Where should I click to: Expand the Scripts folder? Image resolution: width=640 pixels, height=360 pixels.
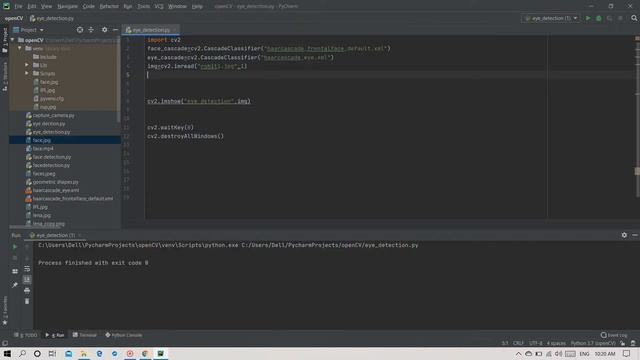coord(27,73)
